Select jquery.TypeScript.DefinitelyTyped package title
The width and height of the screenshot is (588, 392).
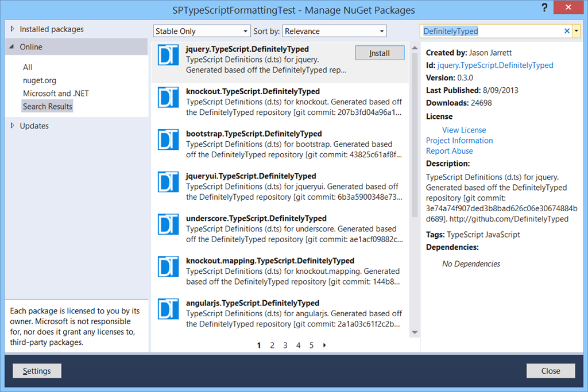coord(247,49)
